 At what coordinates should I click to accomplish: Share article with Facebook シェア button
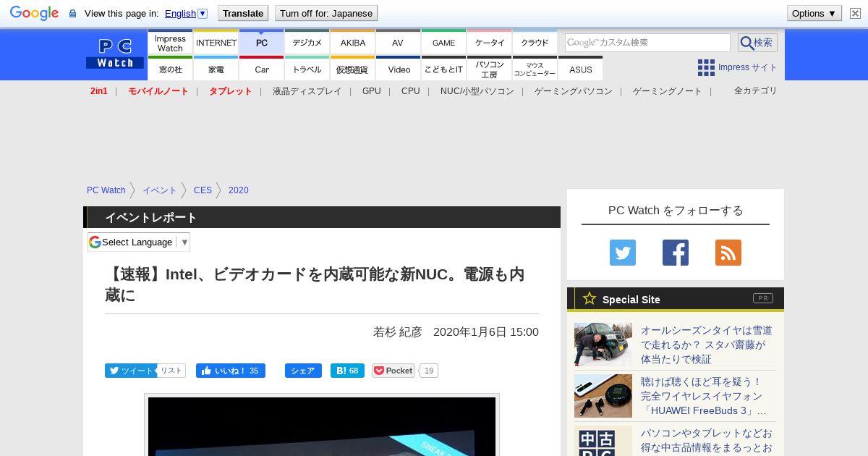303,371
